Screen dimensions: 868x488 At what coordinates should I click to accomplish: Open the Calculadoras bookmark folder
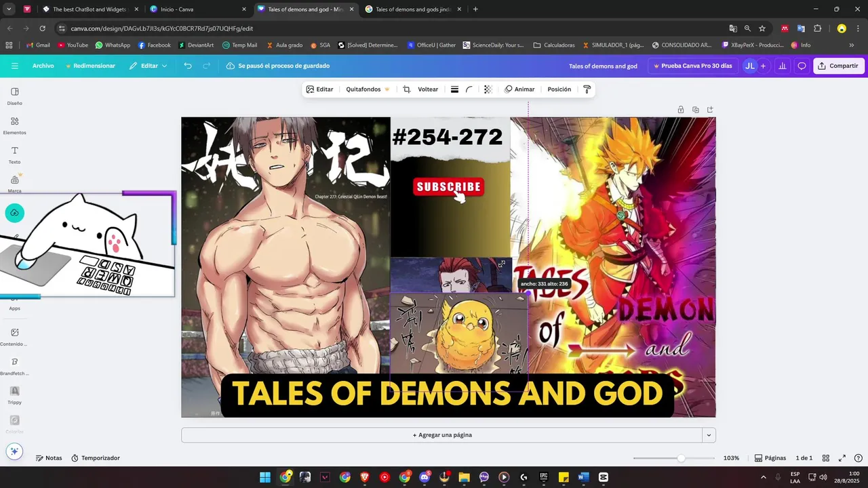[x=554, y=45]
